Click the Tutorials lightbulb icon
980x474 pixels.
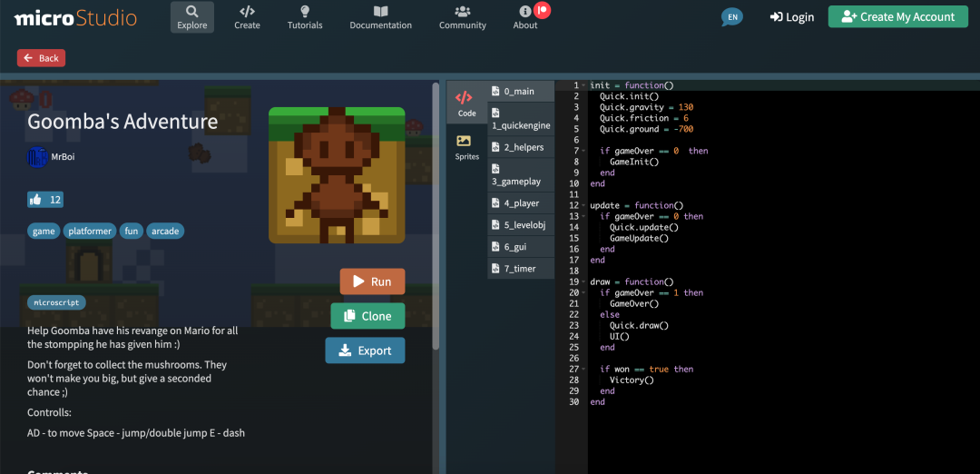click(305, 11)
